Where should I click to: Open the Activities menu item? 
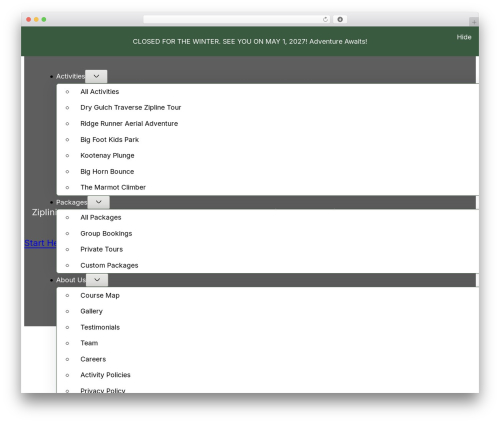pos(70,76)
